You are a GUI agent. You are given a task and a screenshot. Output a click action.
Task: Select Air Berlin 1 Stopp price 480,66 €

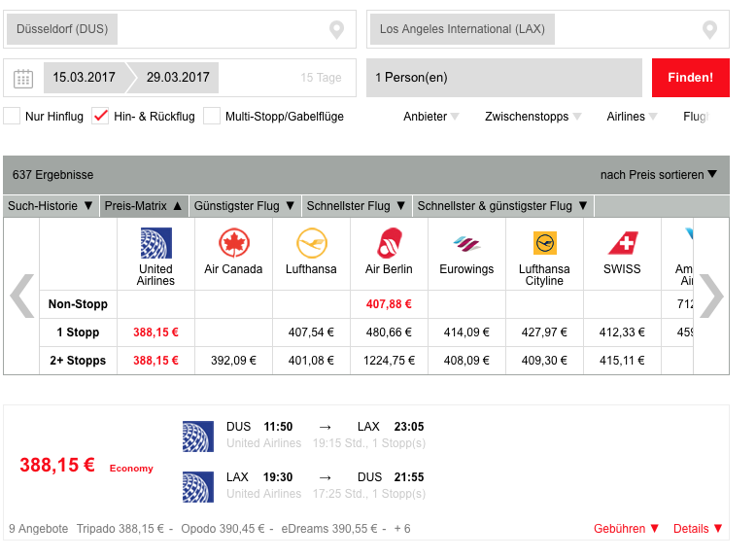coord(389,332)
